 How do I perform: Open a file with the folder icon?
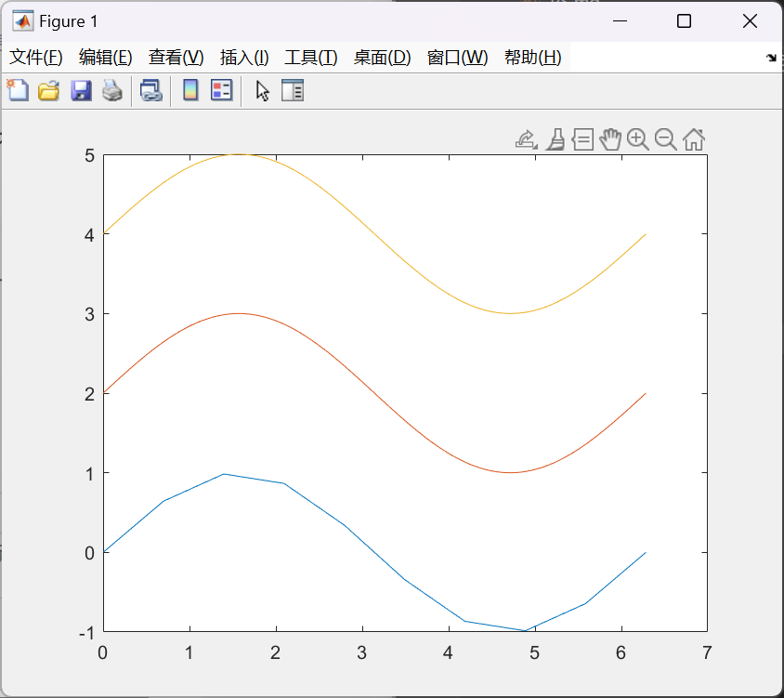[48, 90]
